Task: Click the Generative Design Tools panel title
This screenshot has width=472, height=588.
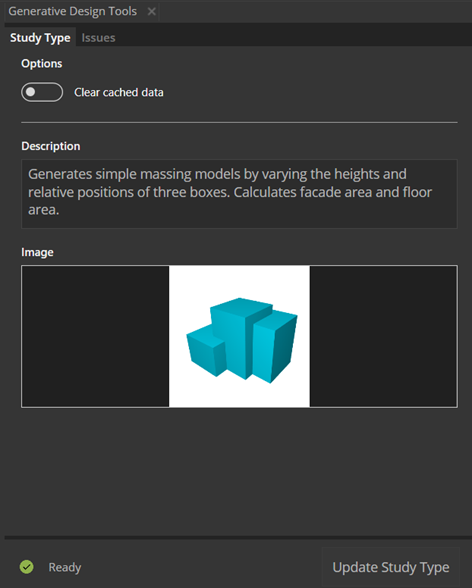Action: click(73, 11)
